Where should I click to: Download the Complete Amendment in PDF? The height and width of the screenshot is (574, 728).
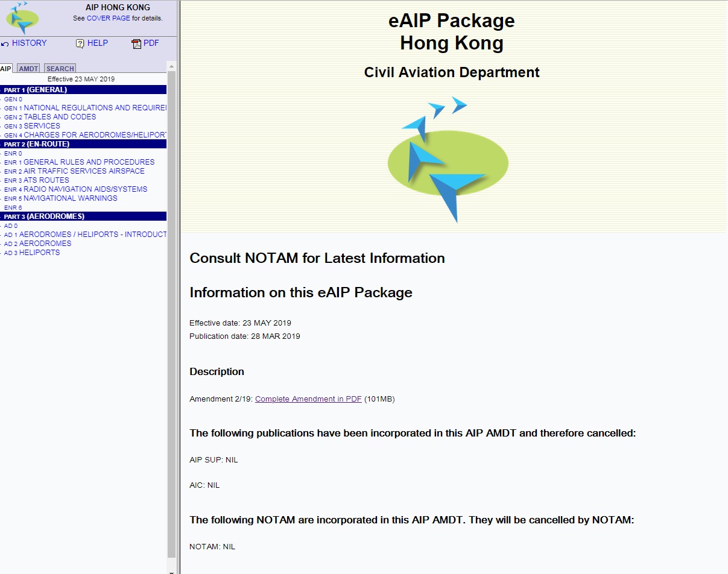click(308, 399)
